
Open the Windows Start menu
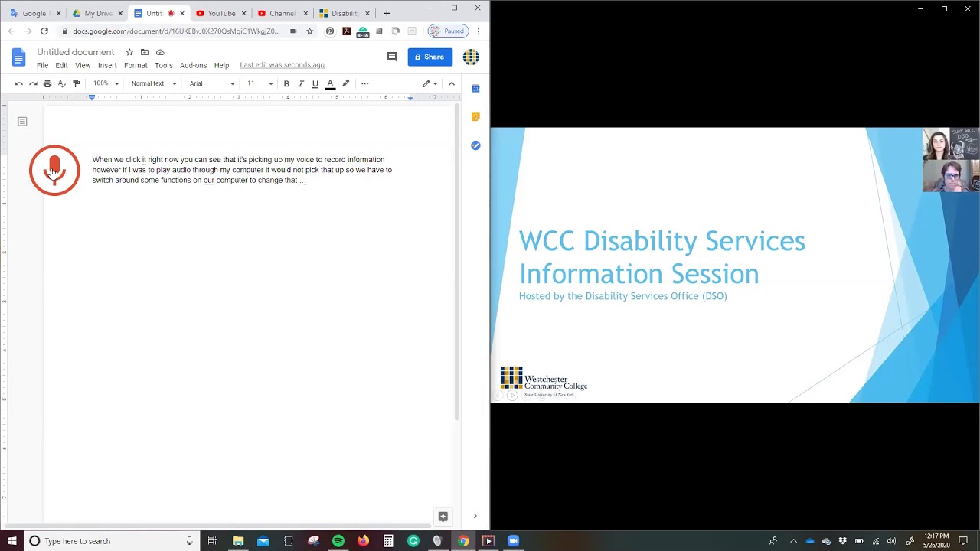click(x=12, y=541)
